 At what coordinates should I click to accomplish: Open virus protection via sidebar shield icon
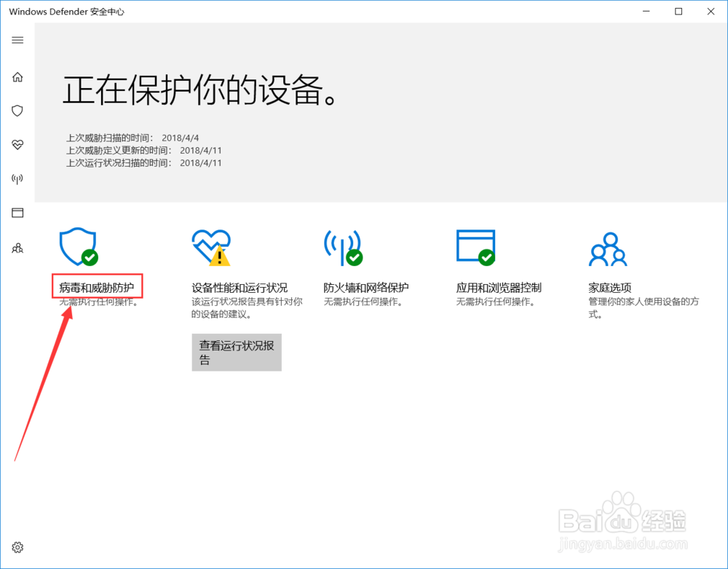tap(17, 111)
